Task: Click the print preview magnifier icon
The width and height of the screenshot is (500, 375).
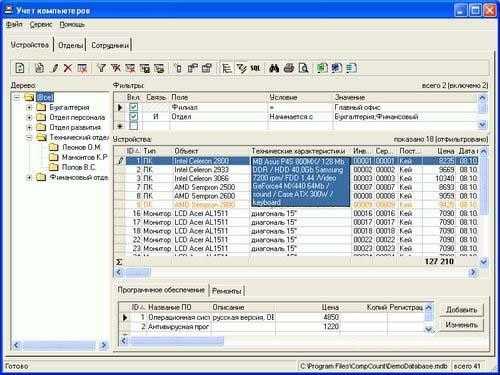Action: point(303,68)
